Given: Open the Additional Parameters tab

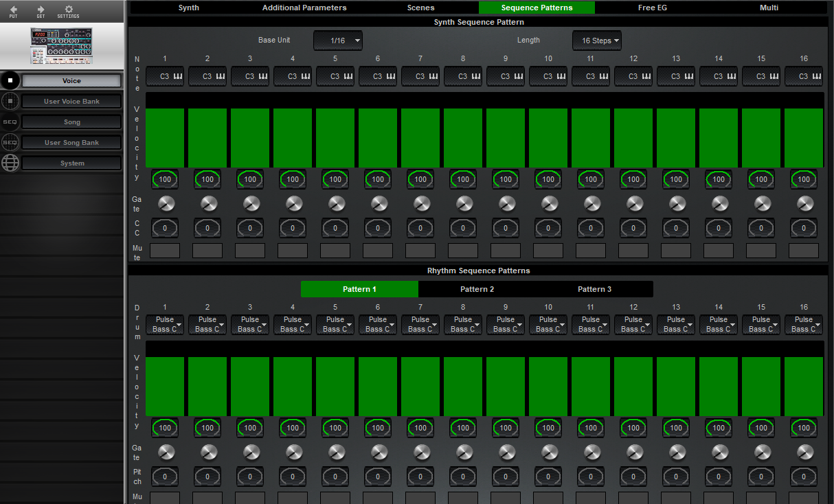Looking at the screenshot, I should (x=304, y=8).
